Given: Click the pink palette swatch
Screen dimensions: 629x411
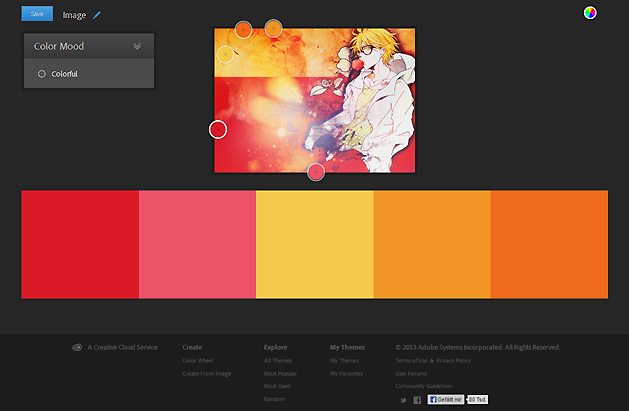Looking at the screenshot, I should (x=197, y=244).
